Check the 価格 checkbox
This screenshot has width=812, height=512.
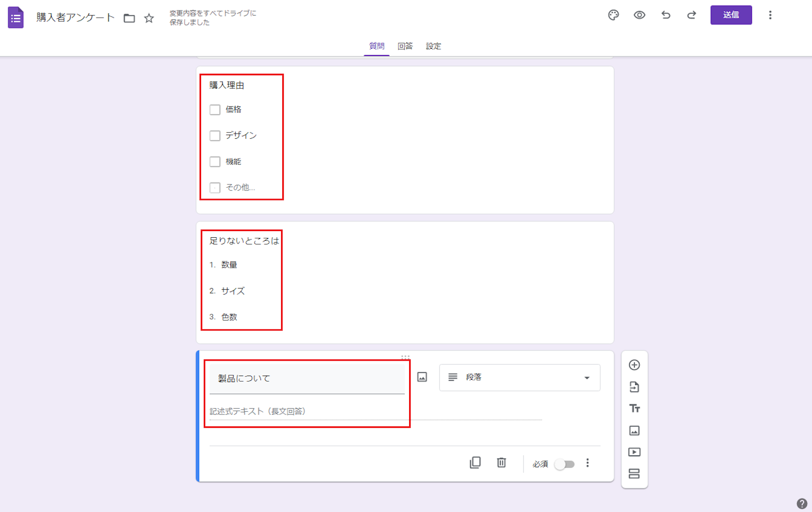pyautogui.click(x=215, y=110)
